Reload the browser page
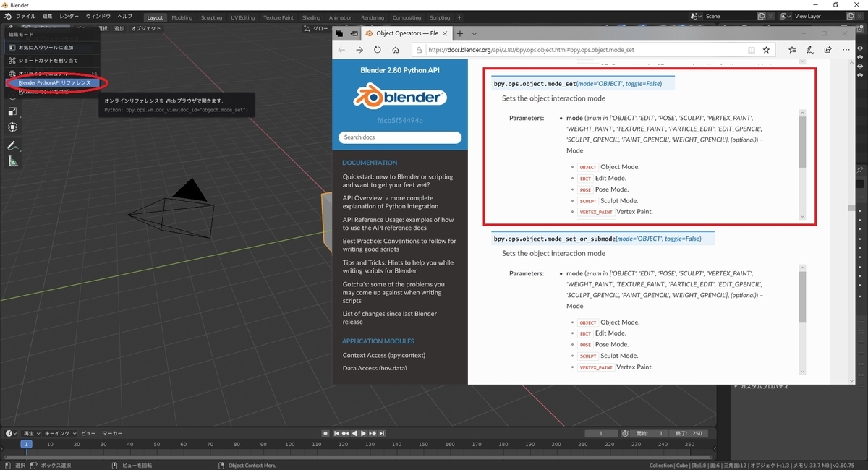 coord(378,50)
